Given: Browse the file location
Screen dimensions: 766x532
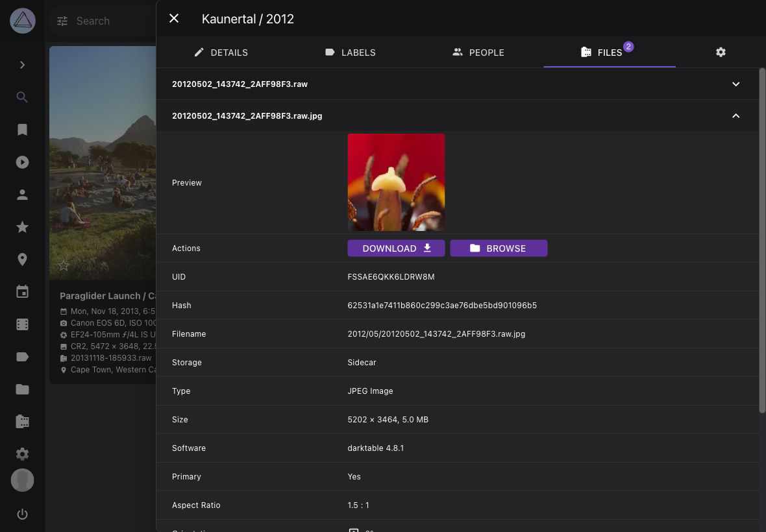Looking at the screenshot, I should (499, 248).
